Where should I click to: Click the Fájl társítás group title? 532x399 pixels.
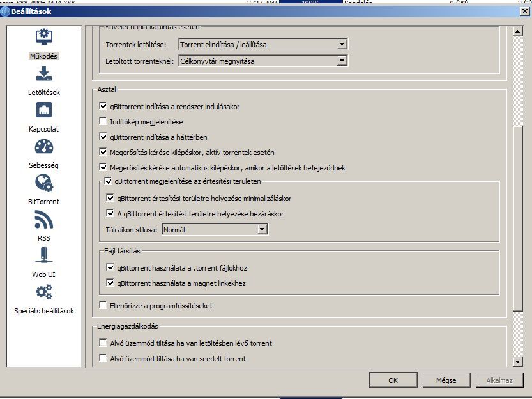tap(122, 251)
